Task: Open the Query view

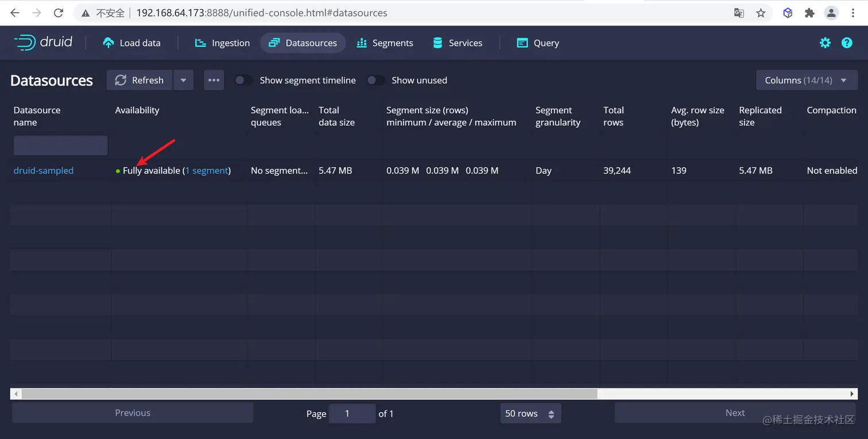Action: (x=538, y=43)
